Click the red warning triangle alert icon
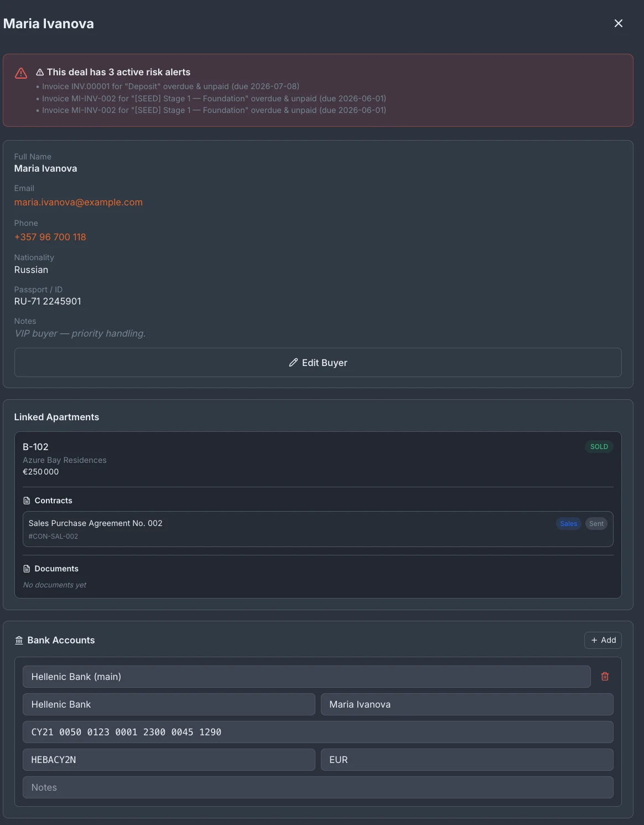Screen dimensions: 644x825 point(21,73)
